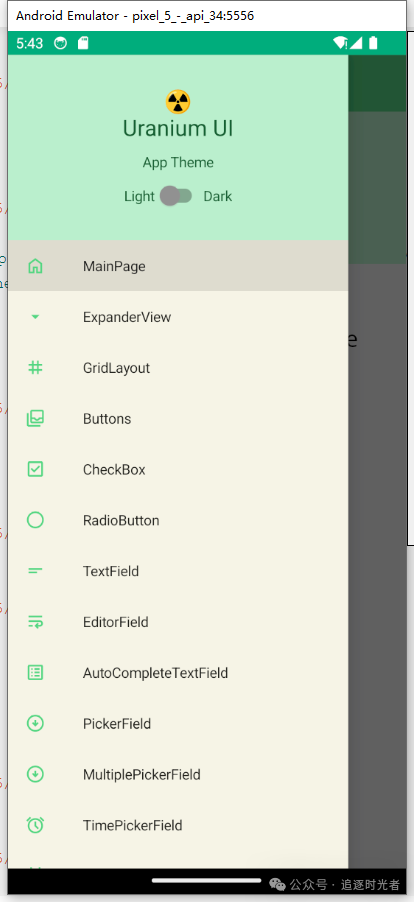This screenshot has height=902, width=414.
Task: Click the Wi-Fi icon in status bar
Action: pyautogui.click(x=340, y=43)
